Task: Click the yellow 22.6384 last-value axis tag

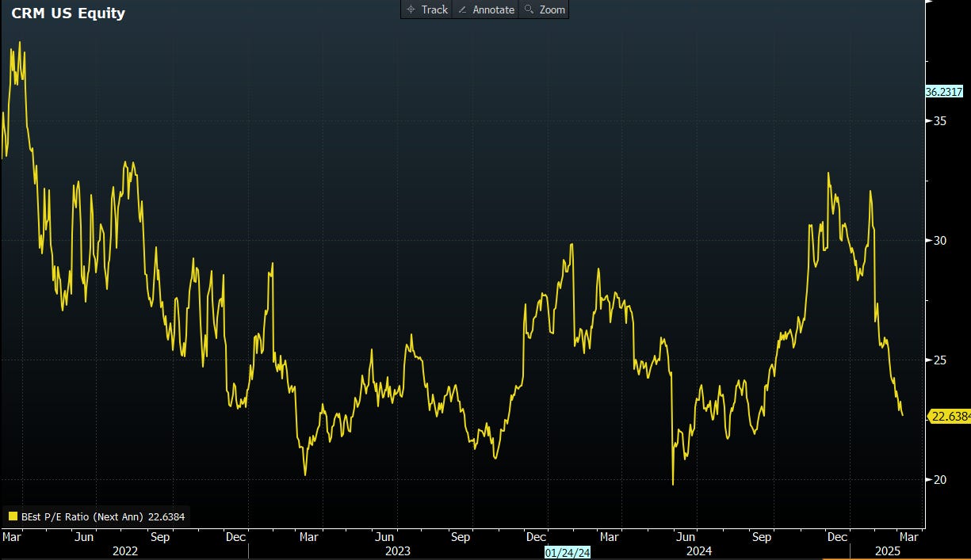Action: (x=950, y=417)
